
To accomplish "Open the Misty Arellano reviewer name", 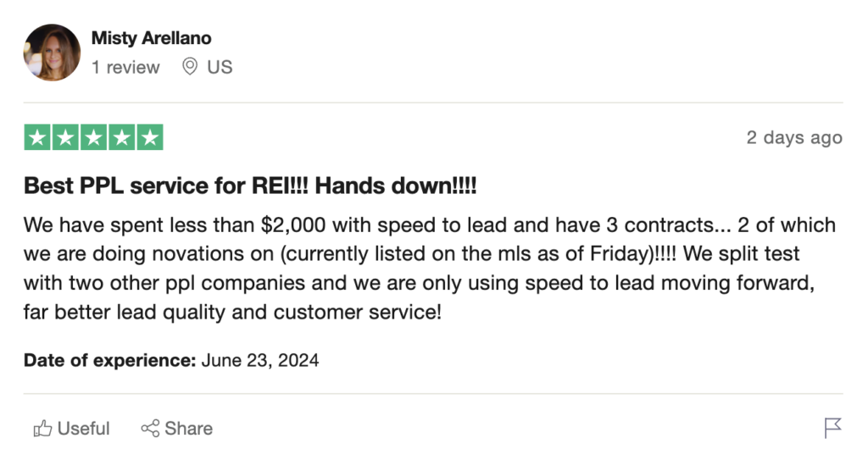I will 151,38.
